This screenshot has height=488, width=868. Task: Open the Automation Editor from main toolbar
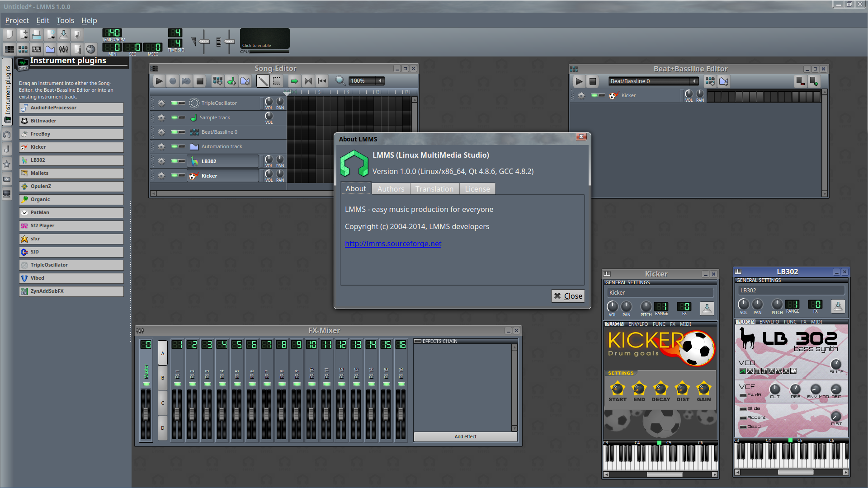click(50, 49)
